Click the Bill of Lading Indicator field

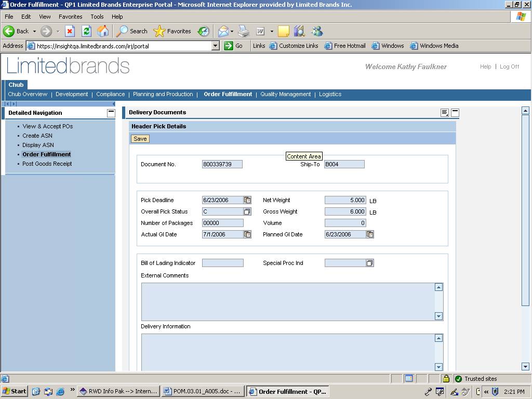[x=222, y=263]
